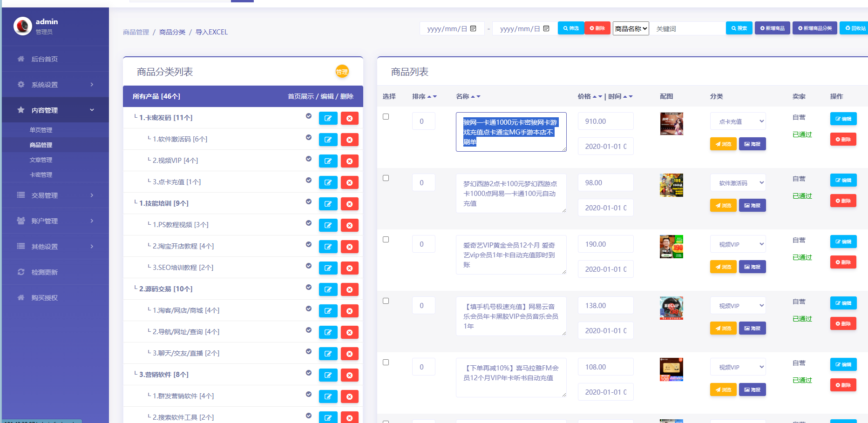Select 文章管理 in the sidebar menu
Image resolution: width=868 pixels, height=423 pixels.
click(41, 160)
